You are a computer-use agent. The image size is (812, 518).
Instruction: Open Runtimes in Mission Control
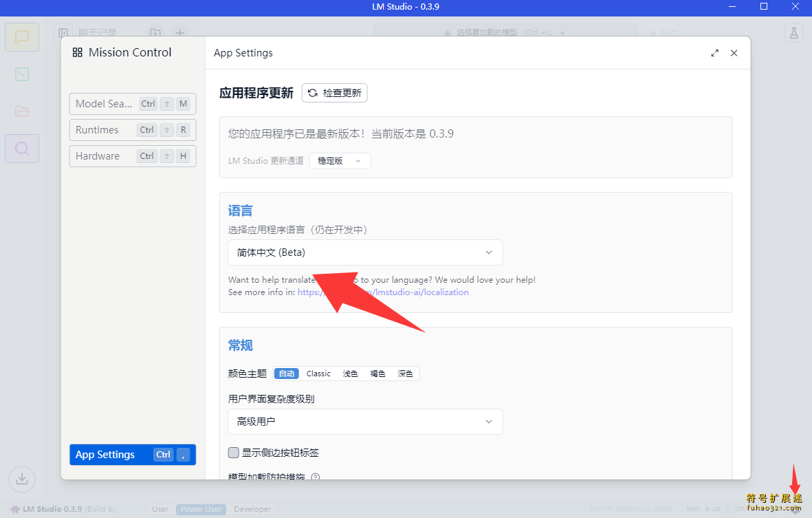[x=133, y=130]
